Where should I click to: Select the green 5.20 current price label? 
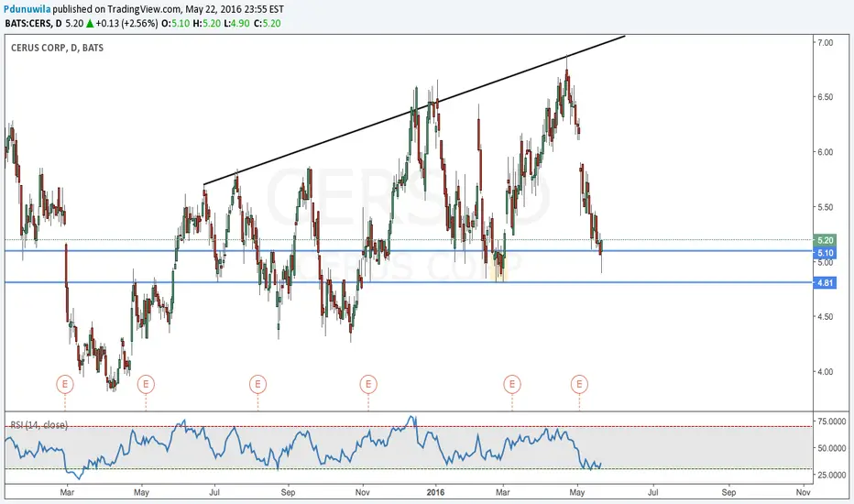click(825, 240)
